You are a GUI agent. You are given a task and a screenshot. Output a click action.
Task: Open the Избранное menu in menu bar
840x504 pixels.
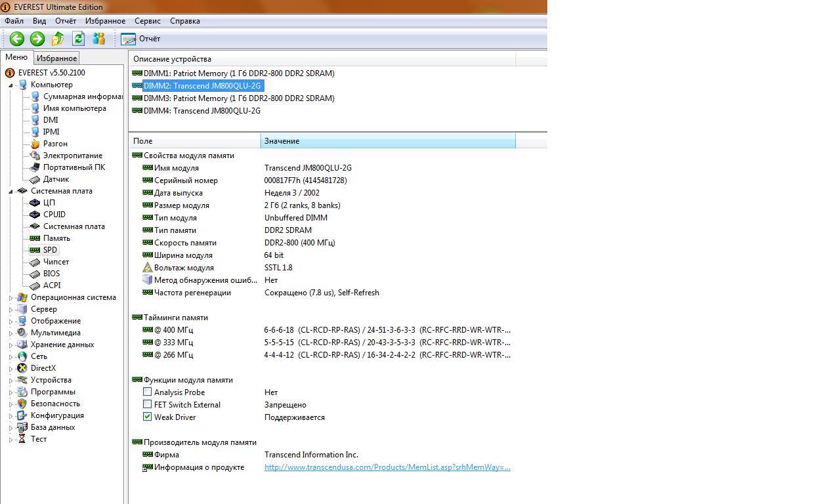coord(105,21)
